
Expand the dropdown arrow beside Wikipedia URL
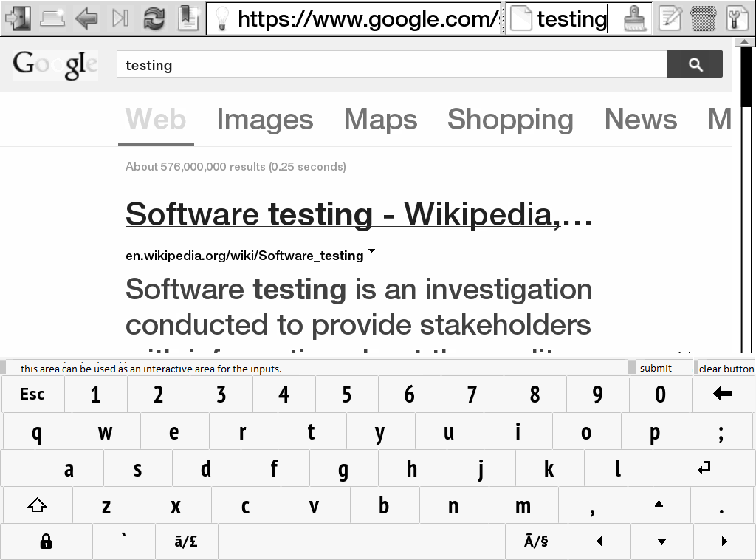click(x=371, y=252)
